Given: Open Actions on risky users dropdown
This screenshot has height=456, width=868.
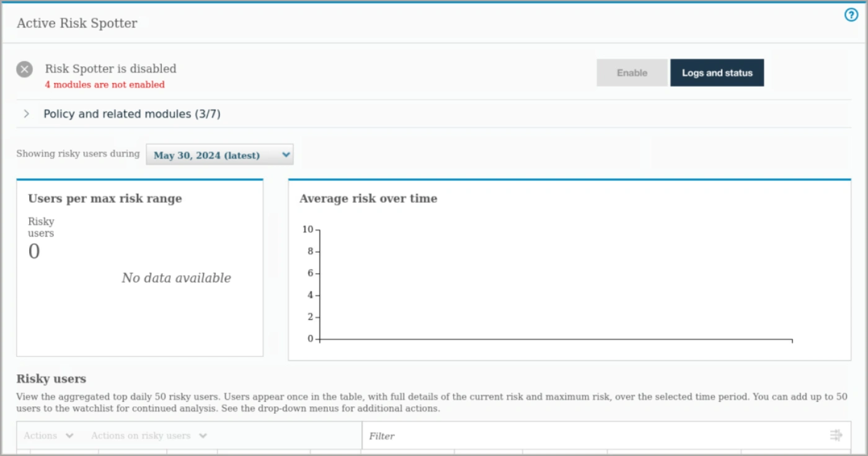Looking at the screenshot, I should 149,436.
